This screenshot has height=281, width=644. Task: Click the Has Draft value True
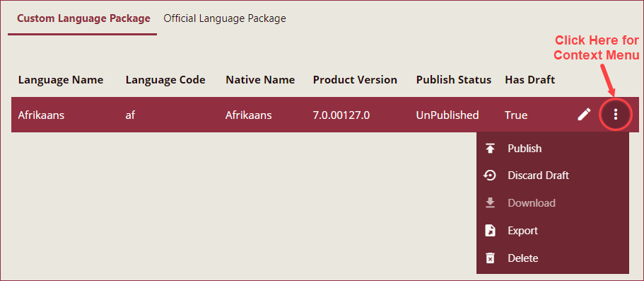[x=516, y=115]
